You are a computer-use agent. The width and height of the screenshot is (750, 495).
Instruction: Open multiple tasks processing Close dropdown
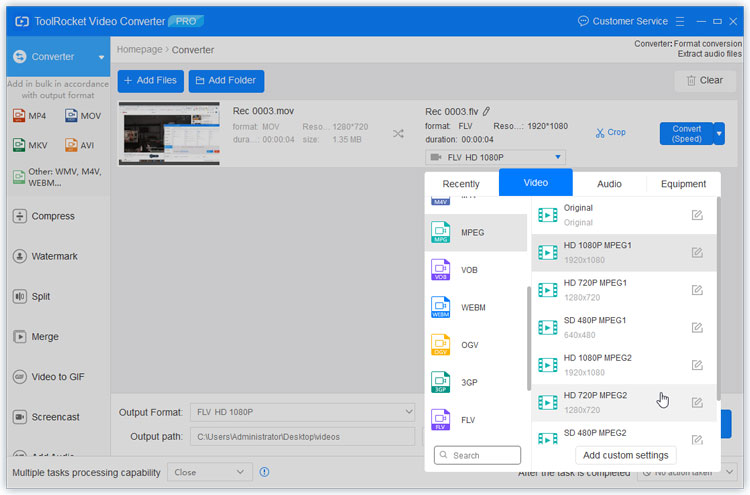click(209, 473)
